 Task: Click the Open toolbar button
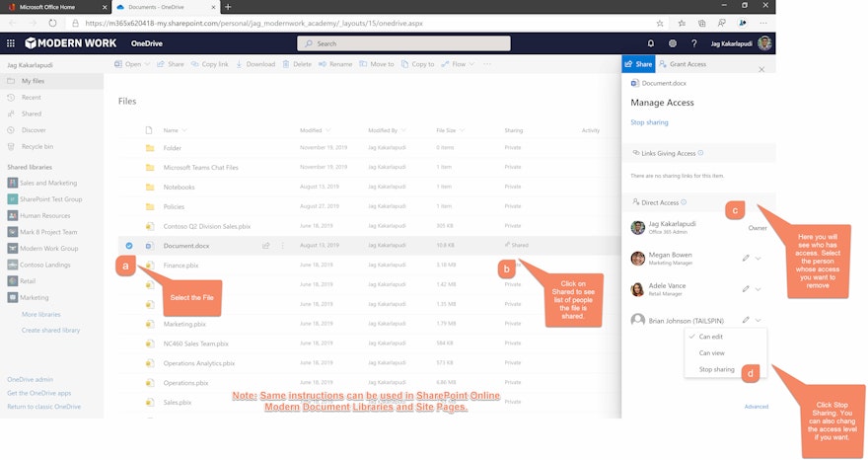tap(132, 64)
